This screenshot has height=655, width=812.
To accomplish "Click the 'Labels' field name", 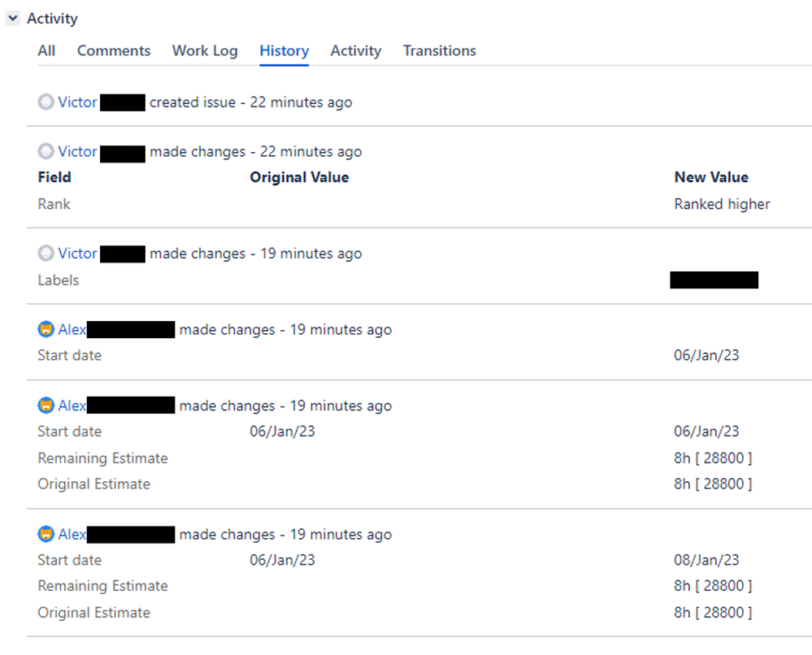I will (59, 280).
